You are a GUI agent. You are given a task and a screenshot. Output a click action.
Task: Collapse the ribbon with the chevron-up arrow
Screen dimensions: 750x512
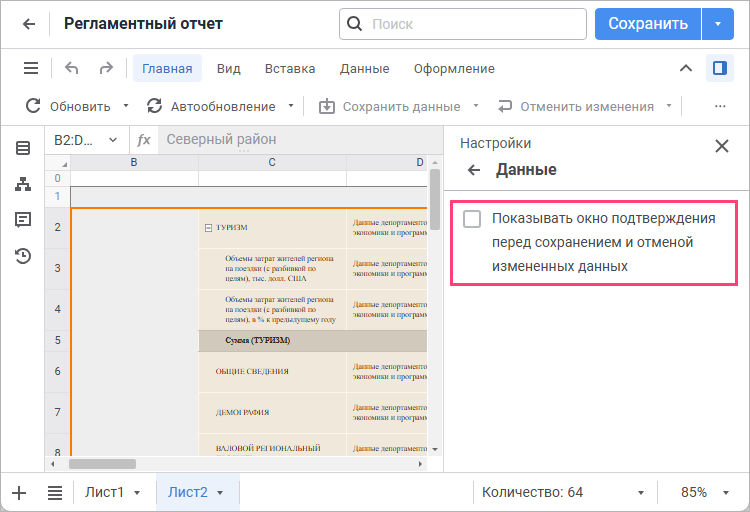point(685,69)
